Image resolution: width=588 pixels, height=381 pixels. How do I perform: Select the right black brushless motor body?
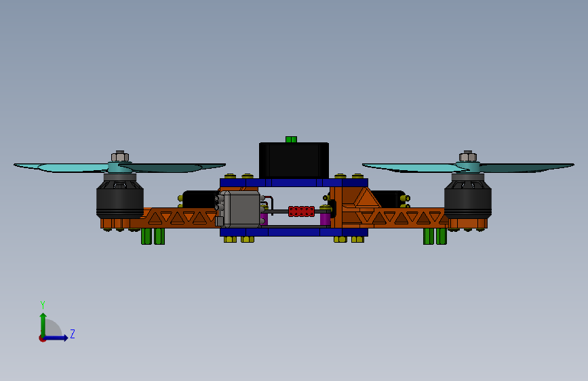tap(468, 199)
